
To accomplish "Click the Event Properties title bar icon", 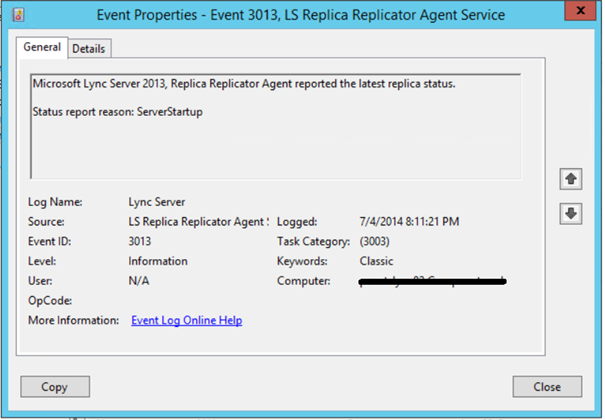I will tap(17, 15).
